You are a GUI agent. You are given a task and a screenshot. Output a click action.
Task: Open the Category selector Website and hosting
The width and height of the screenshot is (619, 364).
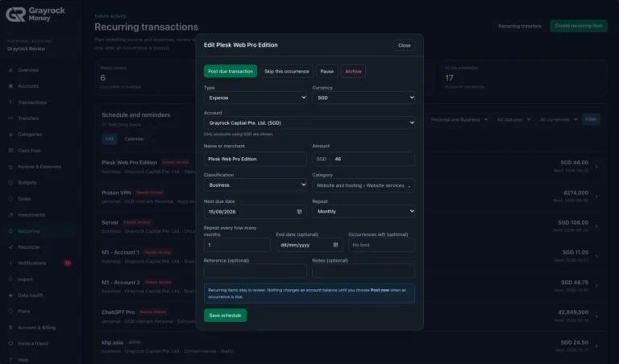(x=364, y=185)
